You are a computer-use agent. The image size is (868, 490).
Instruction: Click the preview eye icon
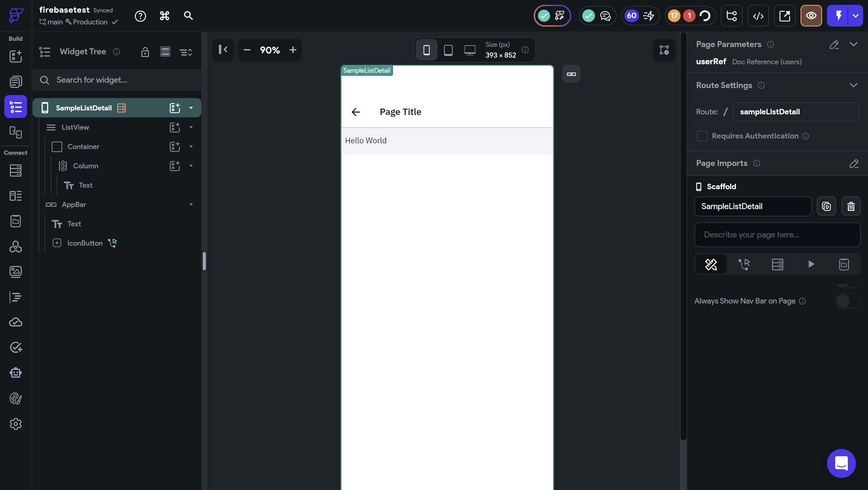pyautogui.click(x=811, y=16)
